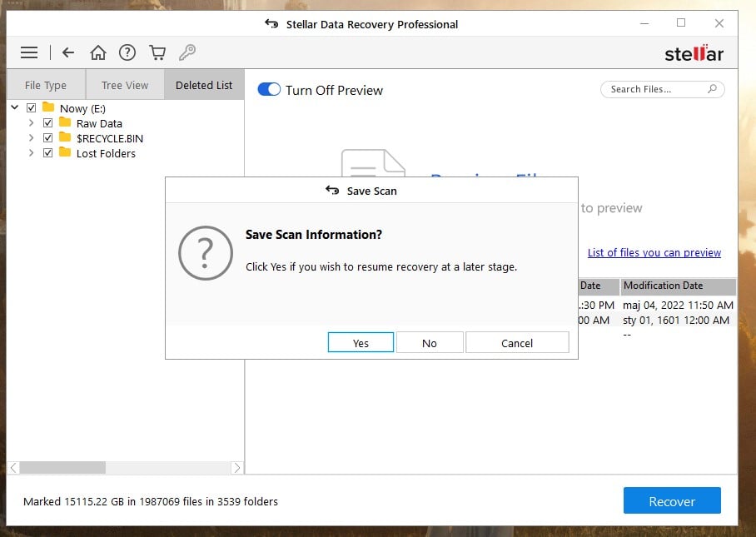The width and height of the screenshot is (756, 537).
Task: Click the search magnifier icon
Action: coord(712,89)
